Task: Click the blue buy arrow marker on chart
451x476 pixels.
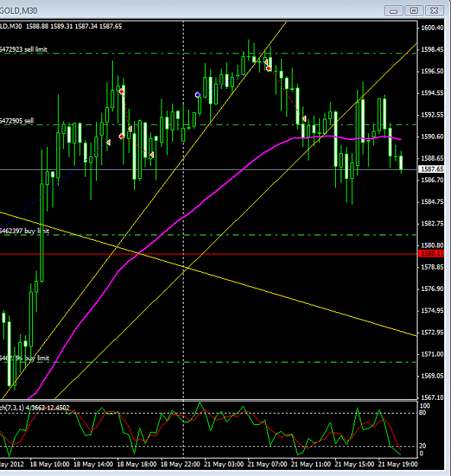Action: coord(198,95)
